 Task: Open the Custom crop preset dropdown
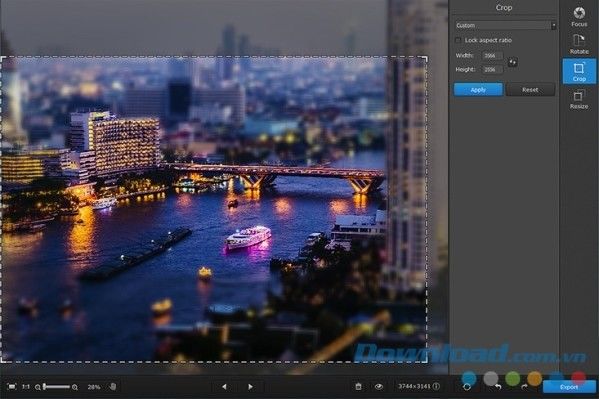pos(505,25)
